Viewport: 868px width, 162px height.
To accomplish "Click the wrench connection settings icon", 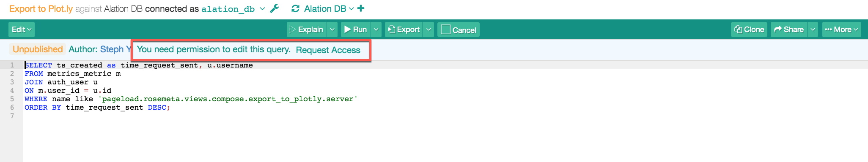I will pos(275,8).
